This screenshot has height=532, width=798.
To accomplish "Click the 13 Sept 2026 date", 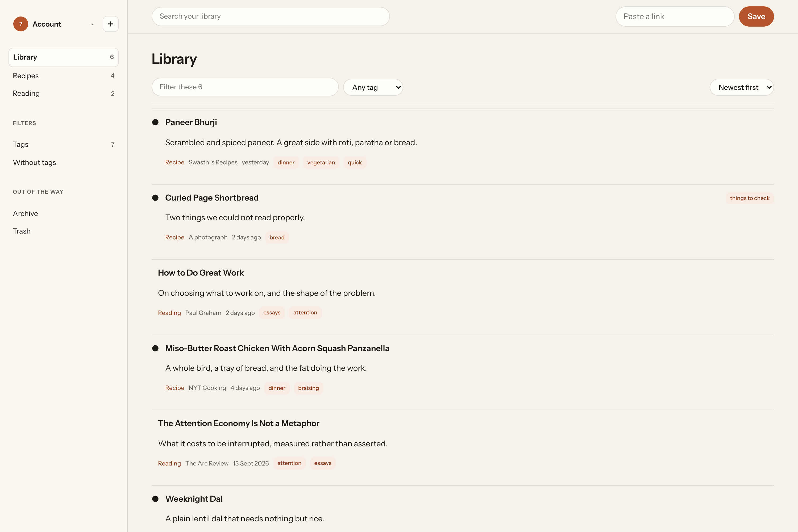I will pyautogui.click(x=251, y=463).
